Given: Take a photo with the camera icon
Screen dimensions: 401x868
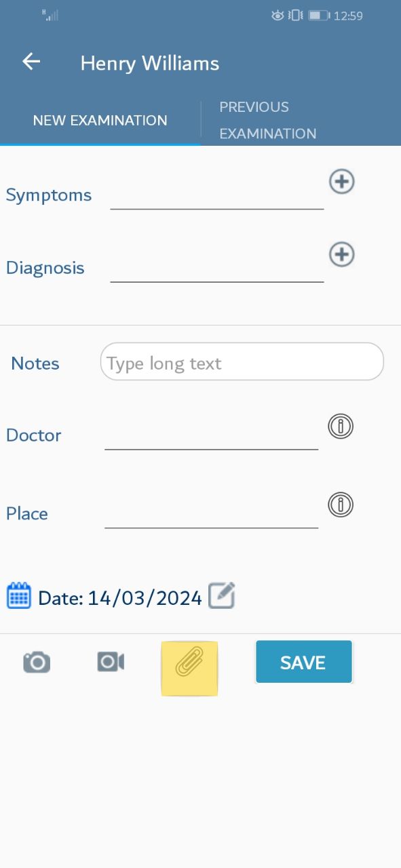Looking at the screenshot, I should (37, 662).
